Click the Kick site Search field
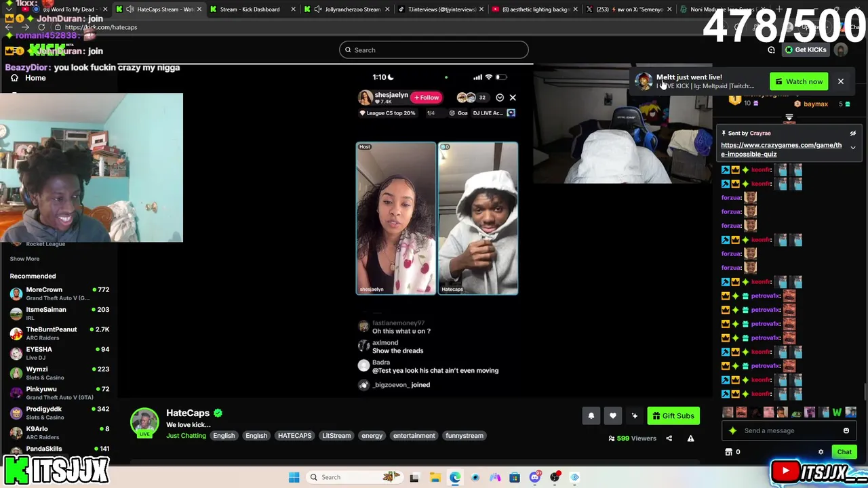This screenshot has width=868, height=488. (434, 49)
